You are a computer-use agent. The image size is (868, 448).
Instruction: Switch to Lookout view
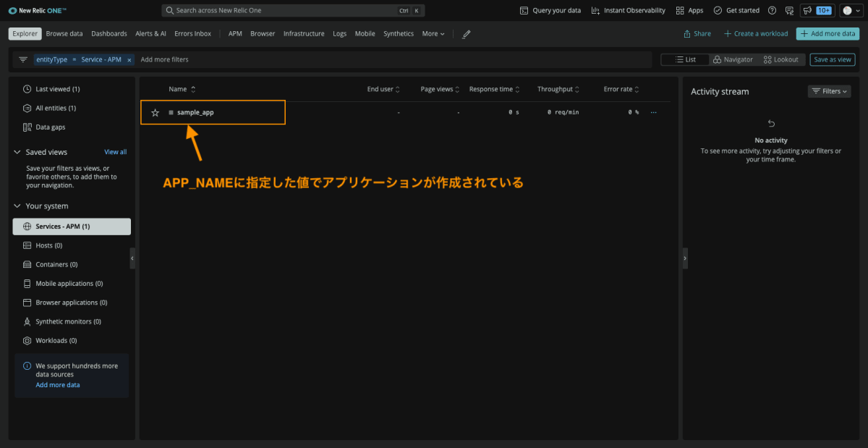coord(781,59)
